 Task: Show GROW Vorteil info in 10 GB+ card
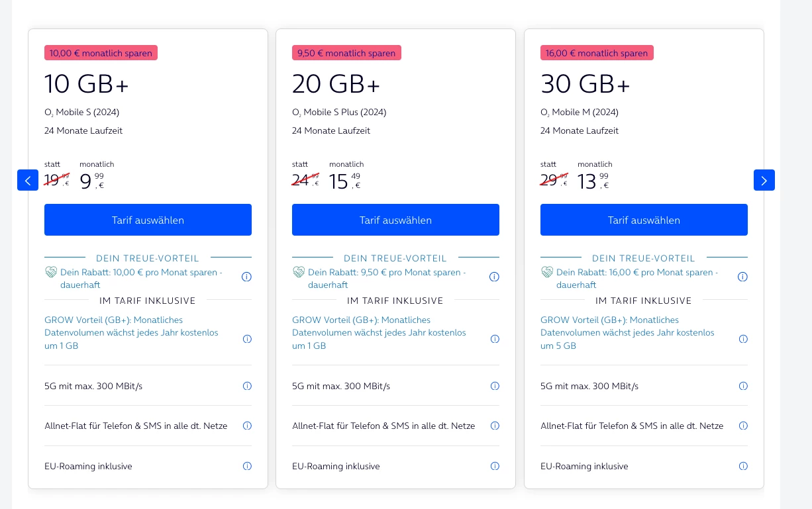pos(247,339)
